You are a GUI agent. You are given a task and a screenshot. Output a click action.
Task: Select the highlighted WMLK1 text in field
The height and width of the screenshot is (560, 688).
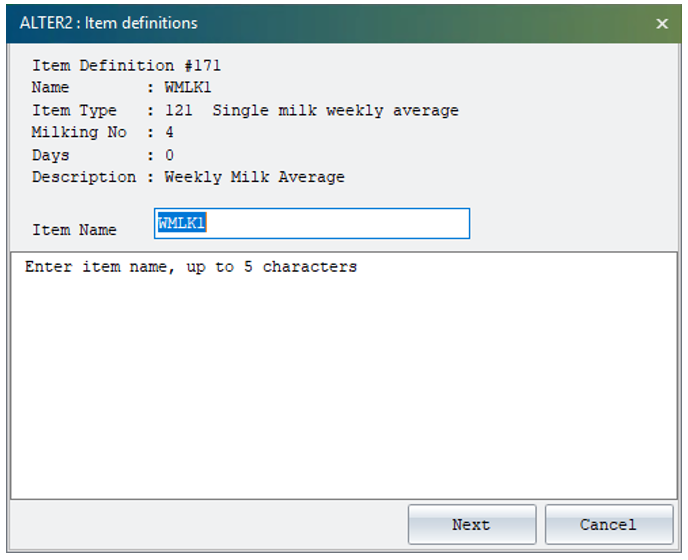coord(182,223)
